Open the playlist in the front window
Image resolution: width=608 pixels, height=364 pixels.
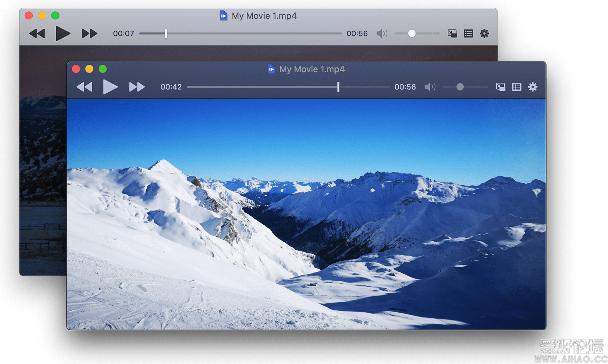coord(516,87)
